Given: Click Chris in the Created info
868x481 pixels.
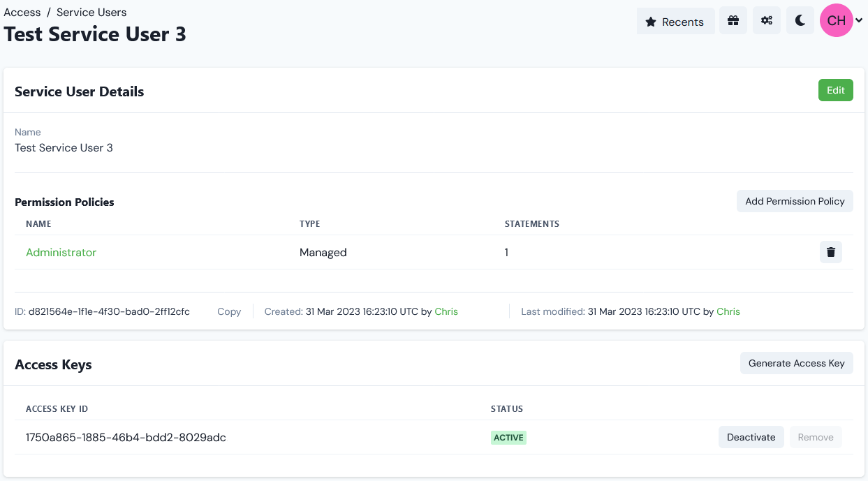Looking at the screenshot, I should (446, 311).
